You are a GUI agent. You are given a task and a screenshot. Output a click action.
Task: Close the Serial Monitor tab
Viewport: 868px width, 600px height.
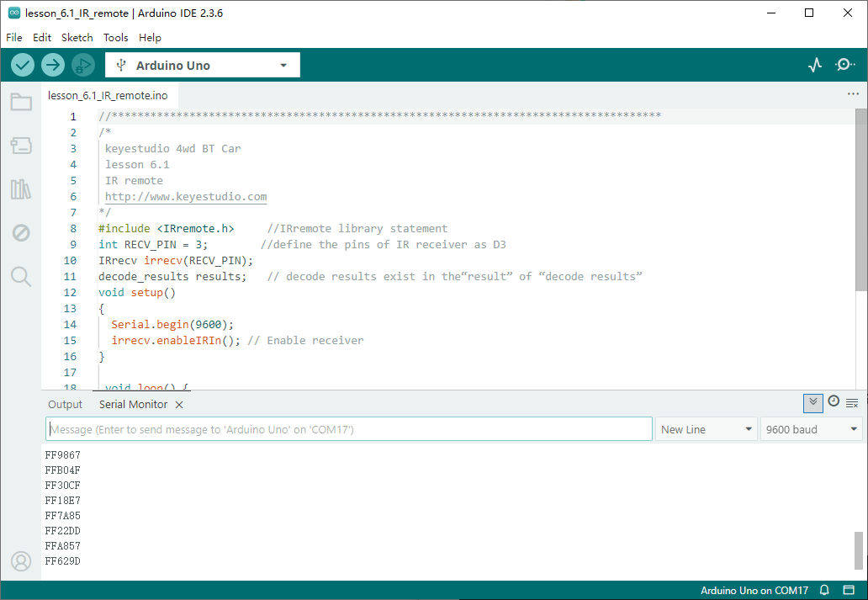point(179,405)
